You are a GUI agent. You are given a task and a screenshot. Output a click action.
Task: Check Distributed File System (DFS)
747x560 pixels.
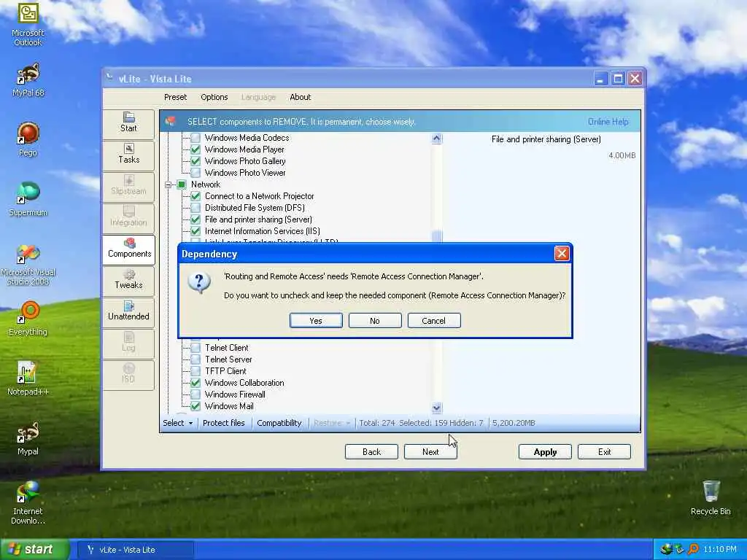pos(196,208)
